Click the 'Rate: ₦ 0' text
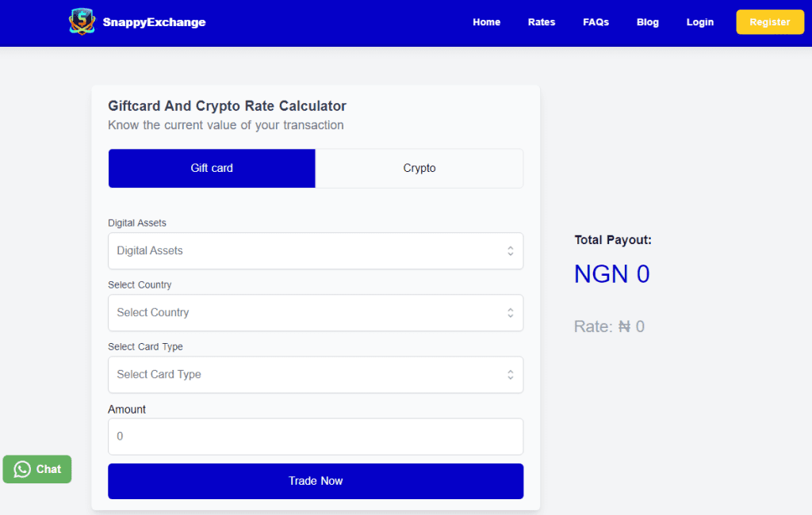Viewport: 812px width, 515px height. tap(609, 326)
